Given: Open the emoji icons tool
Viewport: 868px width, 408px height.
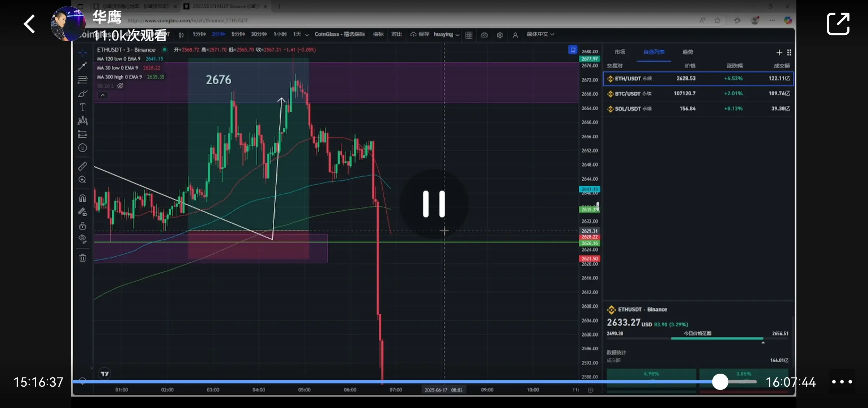Looking at the screenshot, I should click(82, 148).
